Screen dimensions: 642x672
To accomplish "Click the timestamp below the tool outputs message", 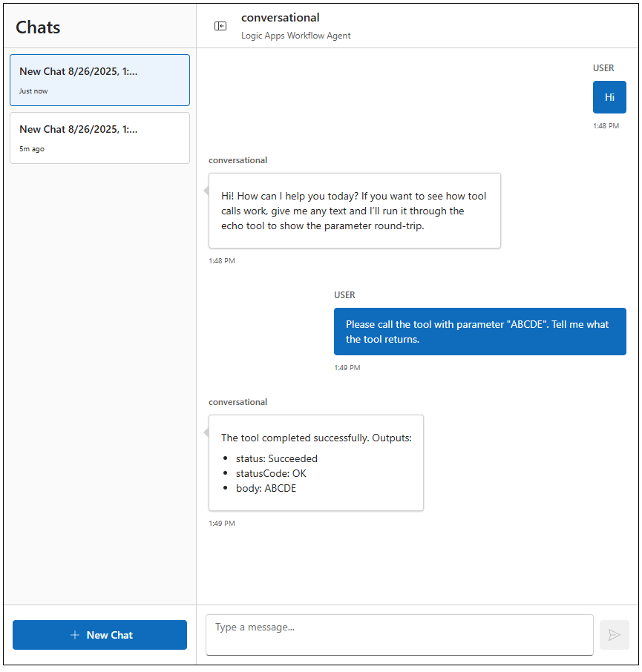I will (221, 524).
